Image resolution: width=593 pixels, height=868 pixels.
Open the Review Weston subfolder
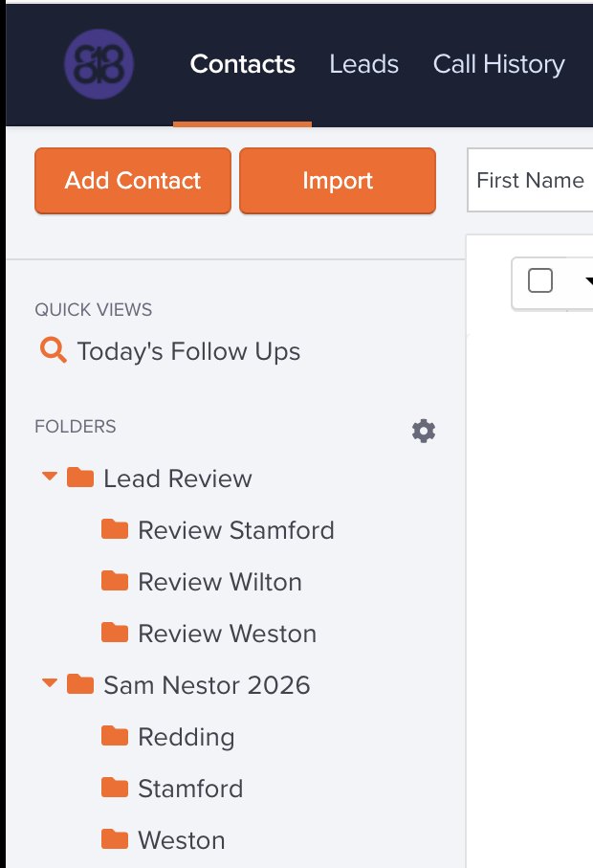(x=228, y=634)
